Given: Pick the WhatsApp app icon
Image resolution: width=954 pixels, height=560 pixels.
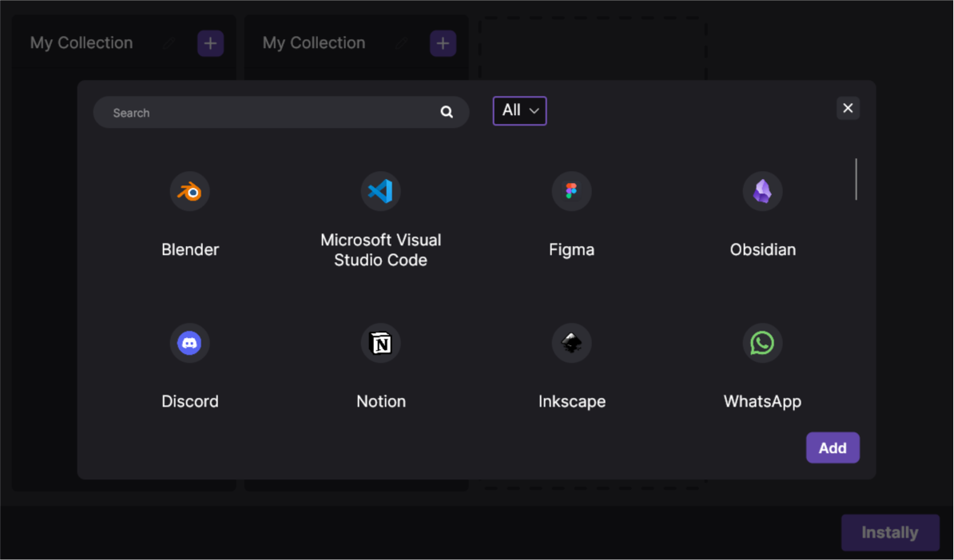Looking at the screenshot, I should click(762, 343).
